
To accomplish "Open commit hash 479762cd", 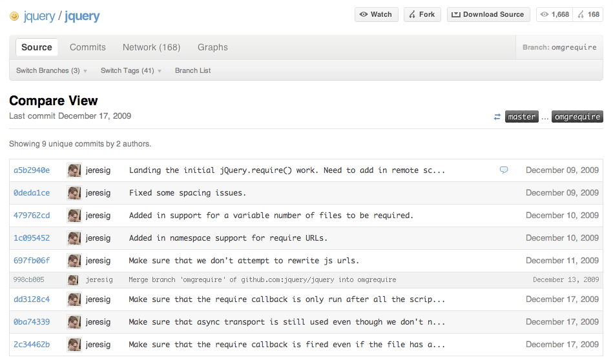I will 32,216.
